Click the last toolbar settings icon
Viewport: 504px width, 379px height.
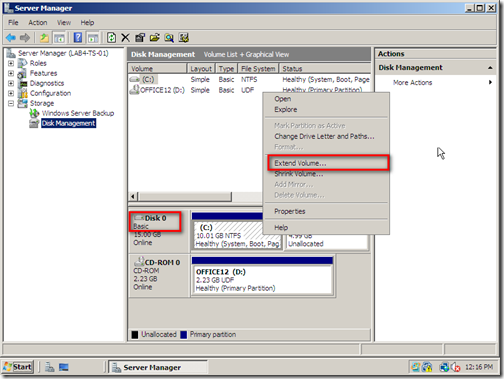click(184, 38)
